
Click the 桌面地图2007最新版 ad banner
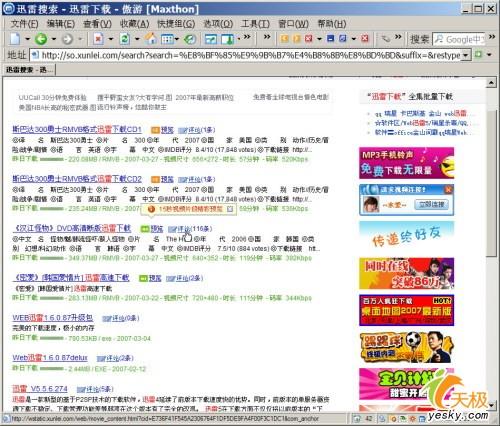[x=406, y=310]
